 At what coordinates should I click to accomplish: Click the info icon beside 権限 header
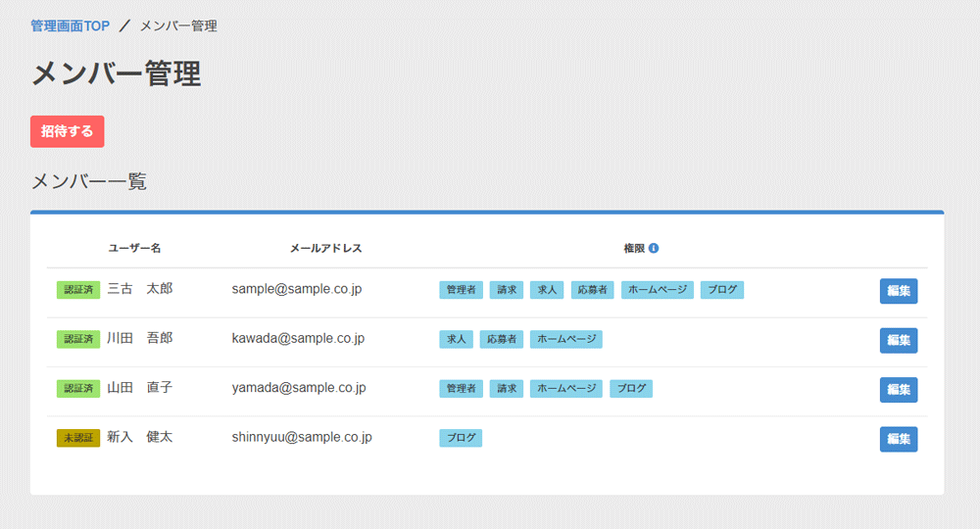654,249
